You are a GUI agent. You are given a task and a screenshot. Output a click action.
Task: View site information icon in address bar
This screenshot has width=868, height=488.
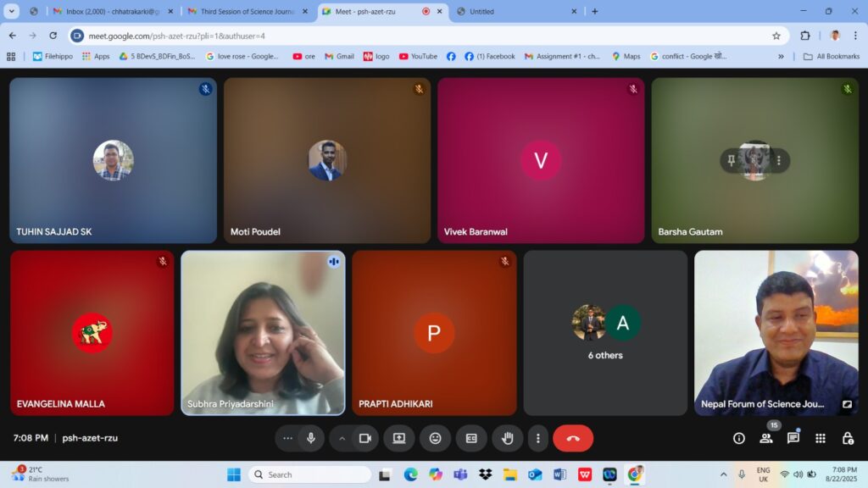[77, 36]
